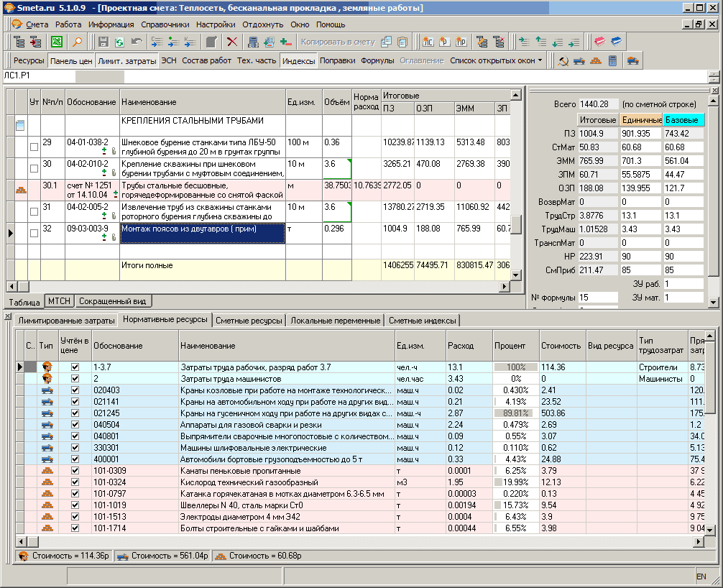
Task: Click the bricks icon in row 30.1
Action: click(x=22, y=190)
